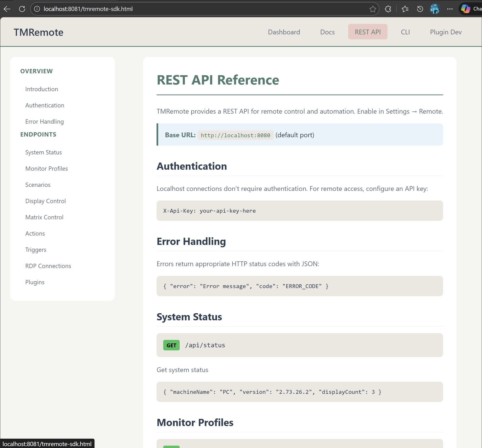Open Copilot chat in the browser
The image size is (482, 448).
tap(466, 9)
